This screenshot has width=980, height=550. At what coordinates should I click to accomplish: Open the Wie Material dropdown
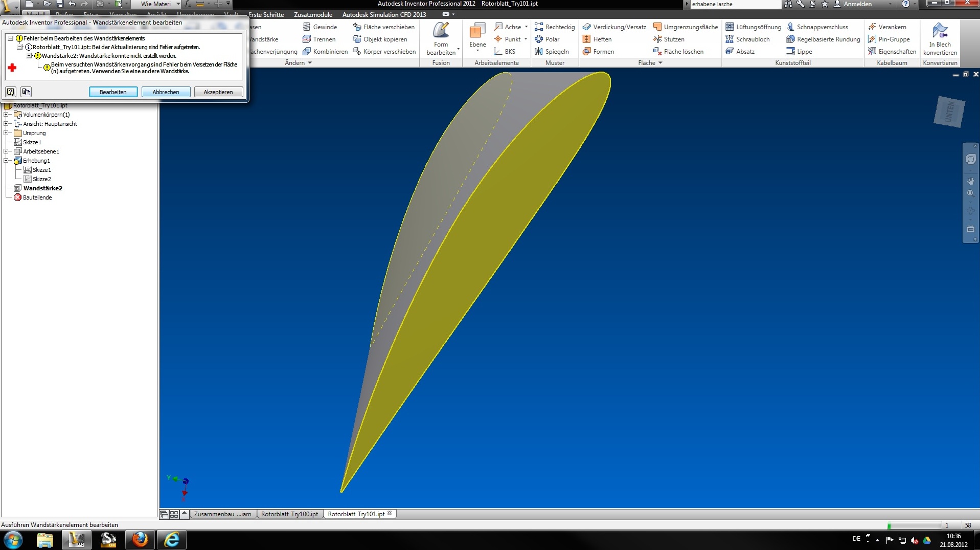[x=178, y=4]
